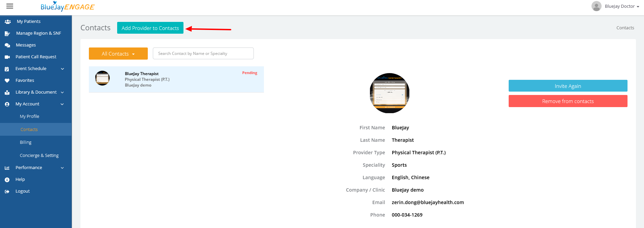The image size is (644, 228).
Task: Click the phone number 000-034-1269
Action: (407, 215)
